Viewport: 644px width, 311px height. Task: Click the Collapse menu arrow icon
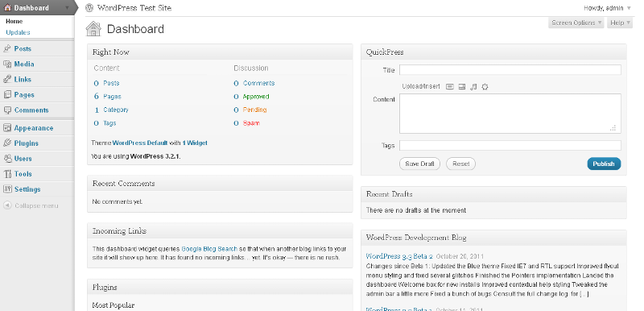pos(7,205)
